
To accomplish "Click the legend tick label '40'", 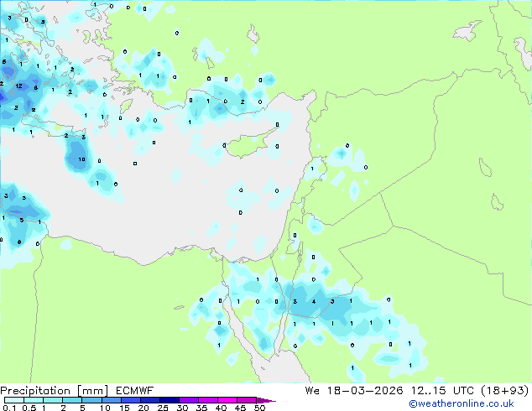I will click(221, 408).
